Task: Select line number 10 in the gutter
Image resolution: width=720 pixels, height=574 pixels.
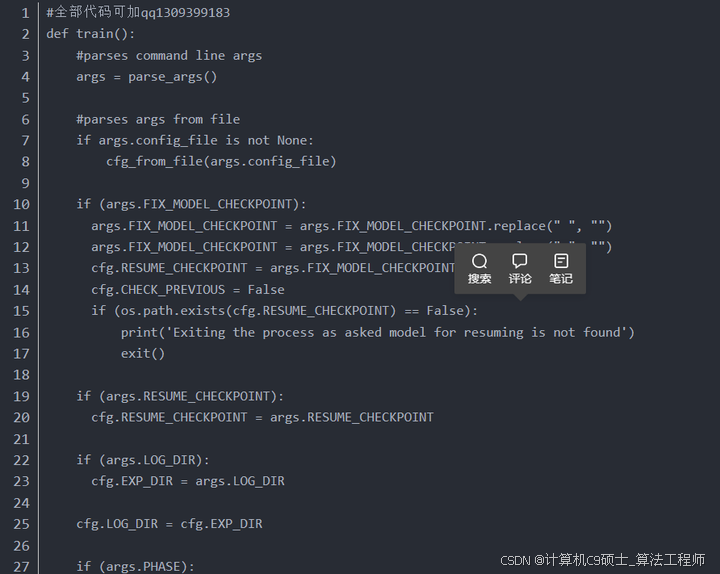Action: pos(22,204)
